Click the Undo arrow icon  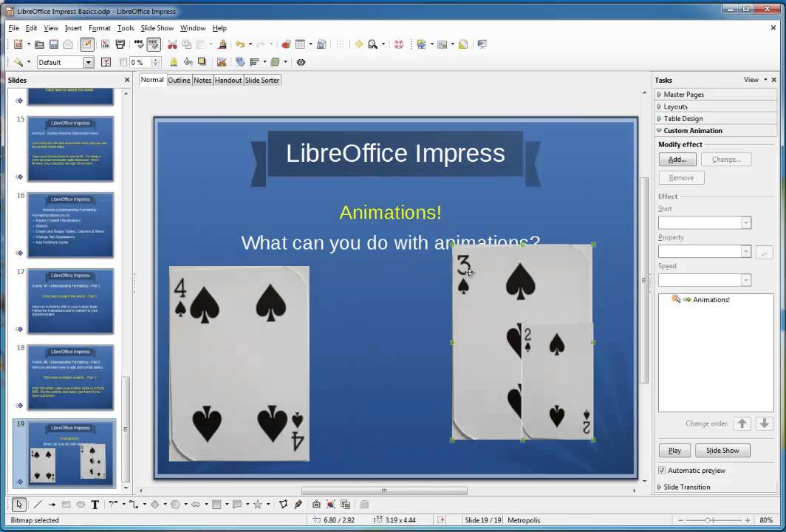point(240,44)
